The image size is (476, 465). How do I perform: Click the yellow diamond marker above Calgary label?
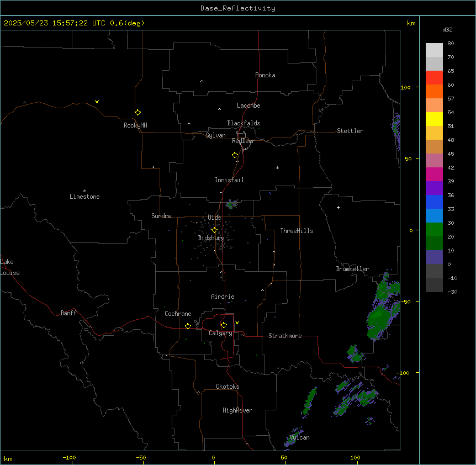coord(224,325)
